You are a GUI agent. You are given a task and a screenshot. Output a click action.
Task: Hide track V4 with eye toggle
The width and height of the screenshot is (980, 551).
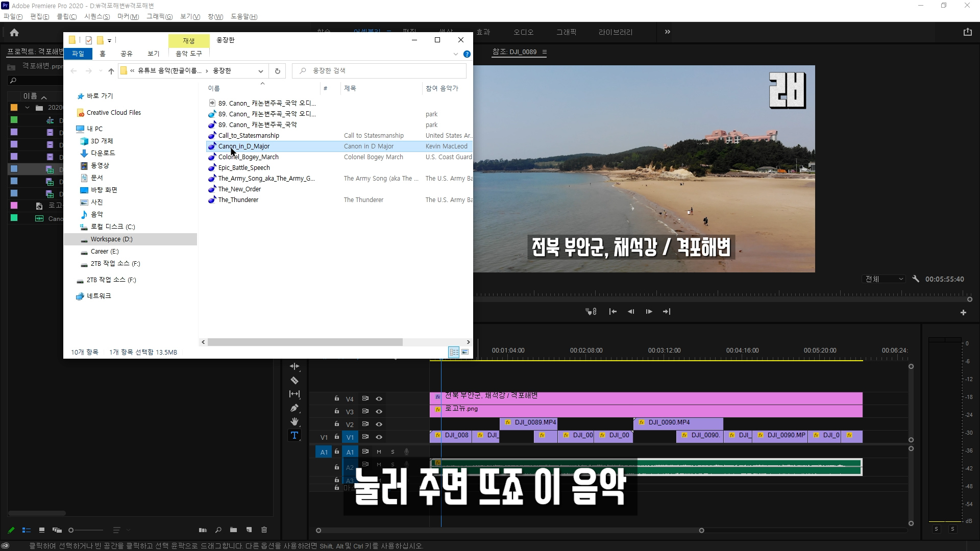[x=379, y=399]
